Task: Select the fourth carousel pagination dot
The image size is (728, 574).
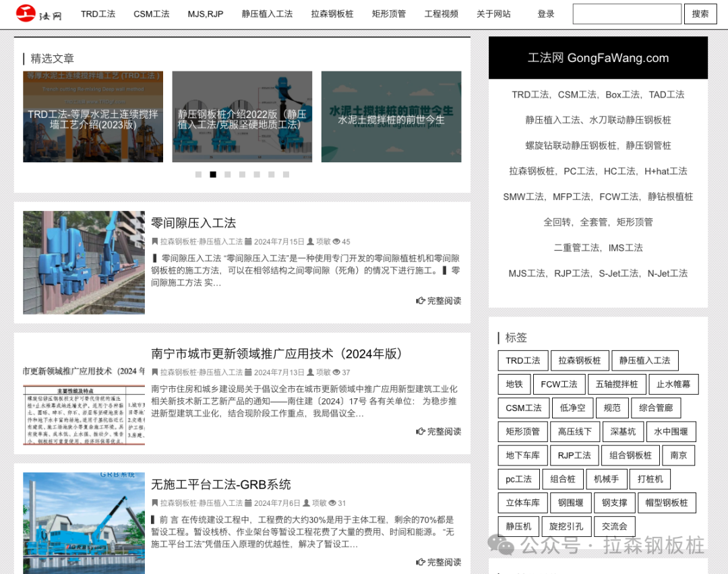Action: (242, 174)
